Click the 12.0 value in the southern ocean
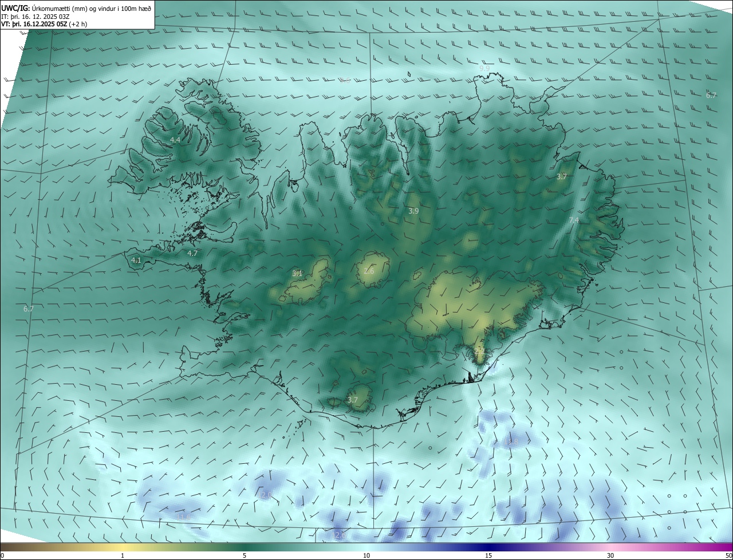The width and height of the screenshot is (733, 560). [x=265, y=495]
